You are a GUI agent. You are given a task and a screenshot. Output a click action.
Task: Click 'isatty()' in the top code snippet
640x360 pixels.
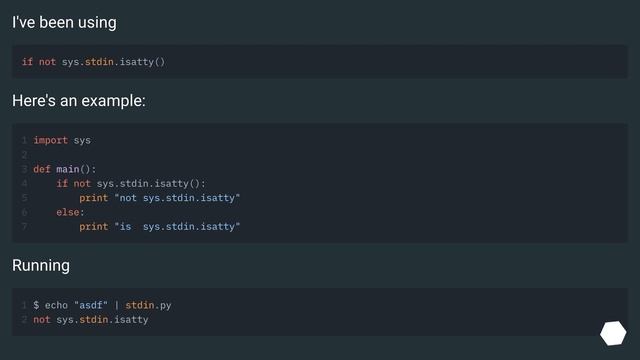pyautogui.click(x=142, y=62)
